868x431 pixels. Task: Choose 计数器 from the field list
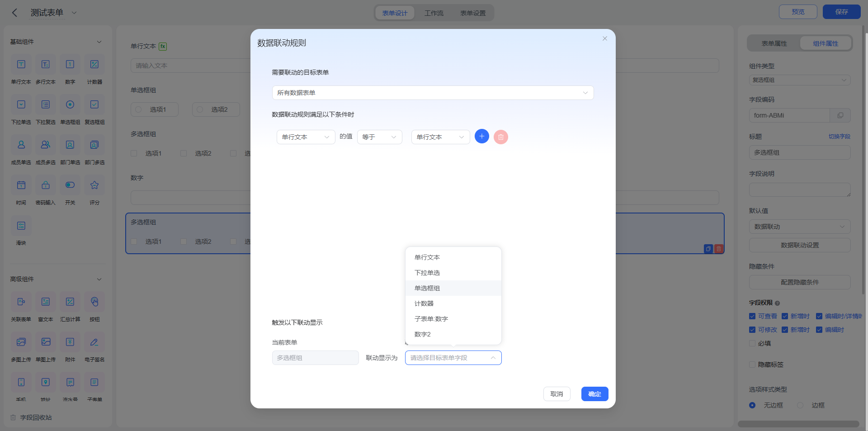[x=453, y=303]
